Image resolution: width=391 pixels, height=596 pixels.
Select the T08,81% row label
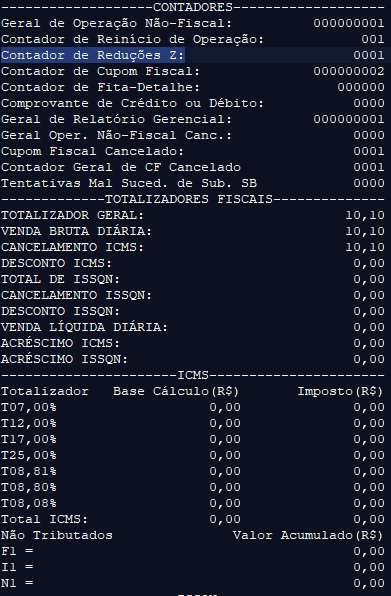(x=29, y=471)
